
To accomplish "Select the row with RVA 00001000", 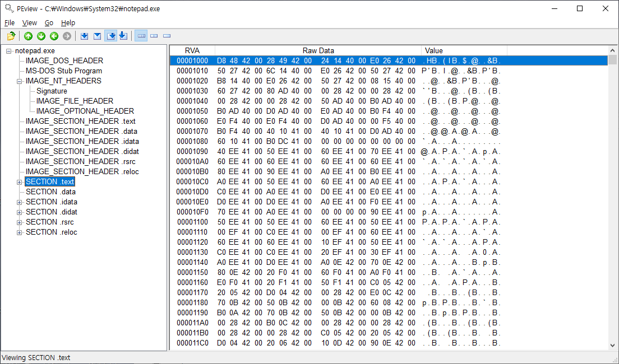I will pyautogui.click(x=389, y=60).
